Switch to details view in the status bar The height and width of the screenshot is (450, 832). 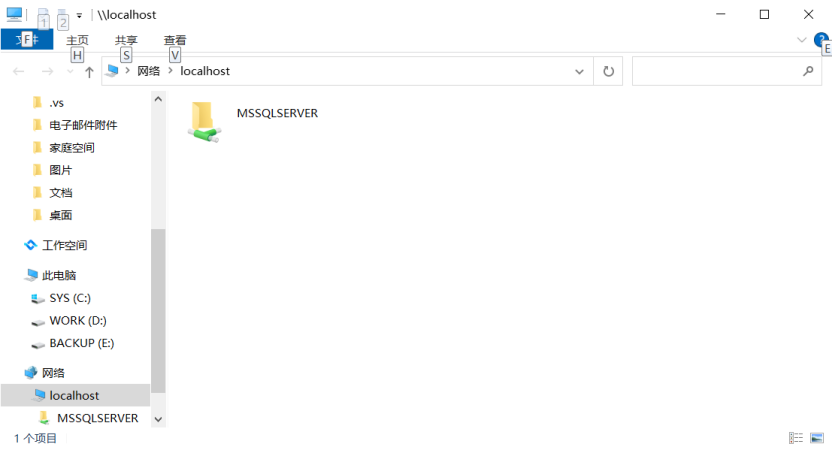(x=796, y=438)
